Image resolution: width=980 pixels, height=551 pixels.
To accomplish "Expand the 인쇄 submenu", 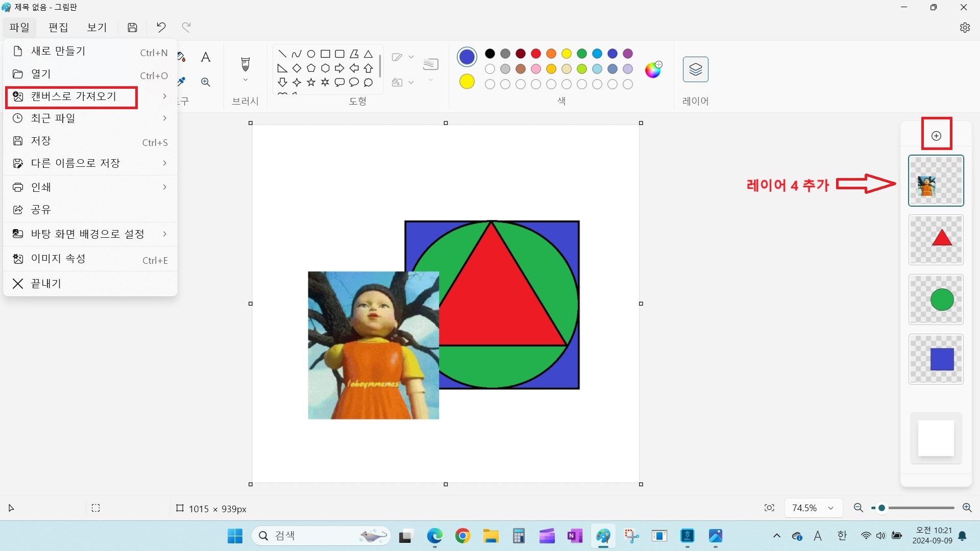I will pos(164,187).
